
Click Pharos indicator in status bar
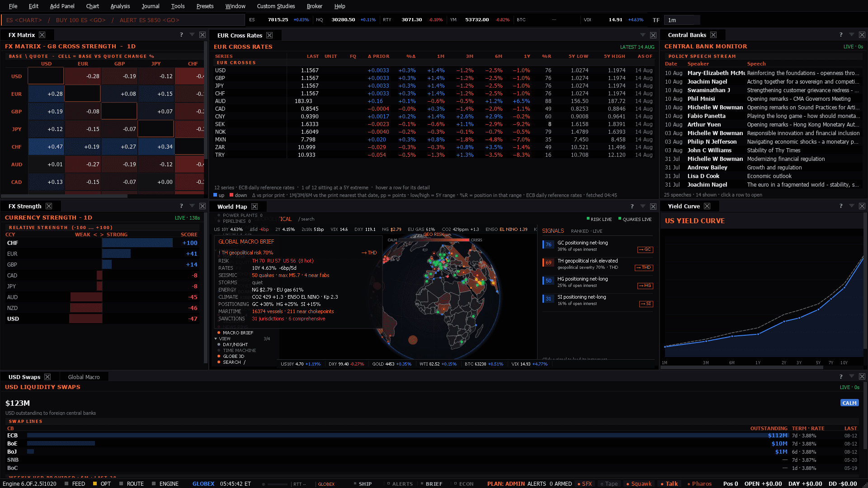[x=699, y=483]
